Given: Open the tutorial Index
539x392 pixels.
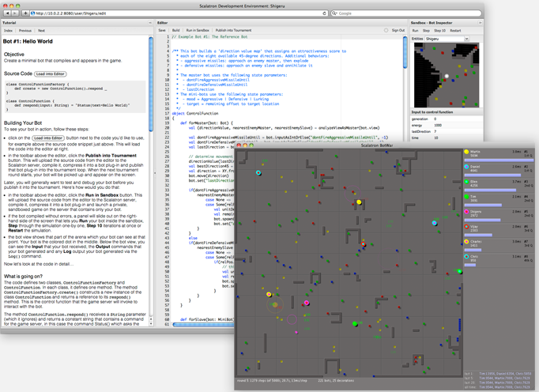Looking at the screenshot, I should coord(8,31).
